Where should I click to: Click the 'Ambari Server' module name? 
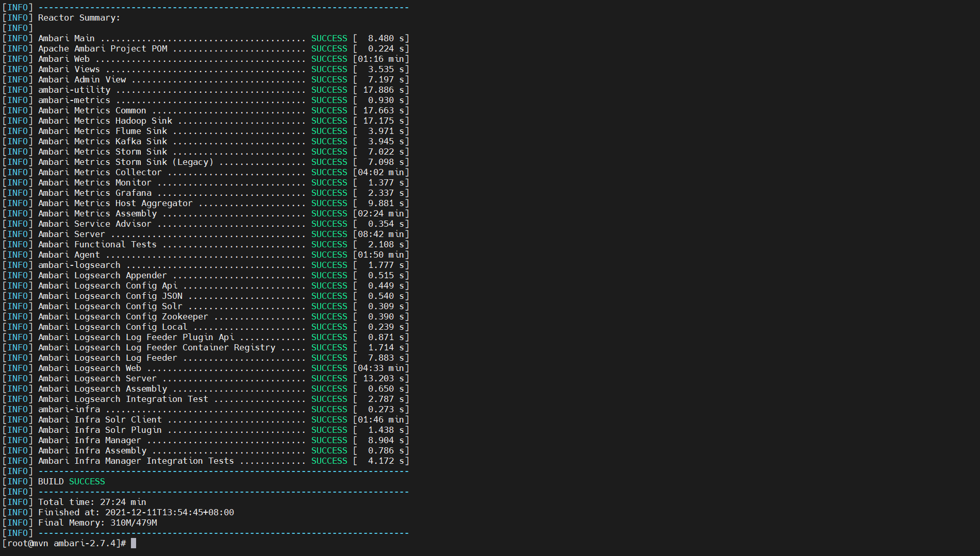[72, 234]
